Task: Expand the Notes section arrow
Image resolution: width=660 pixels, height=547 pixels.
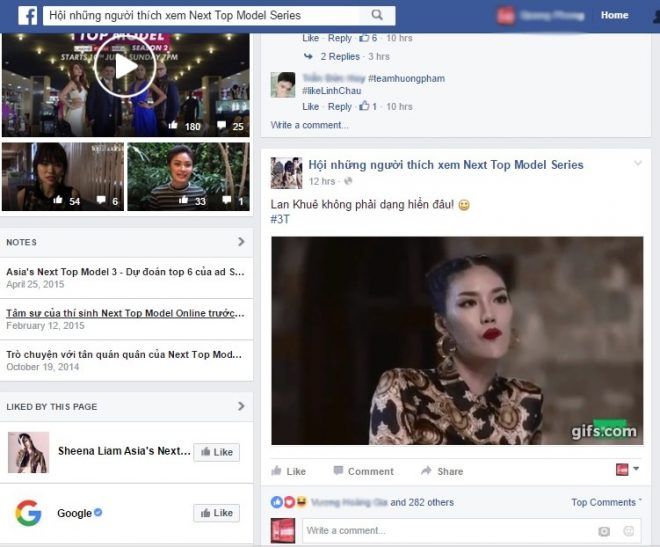Action: 241,242
